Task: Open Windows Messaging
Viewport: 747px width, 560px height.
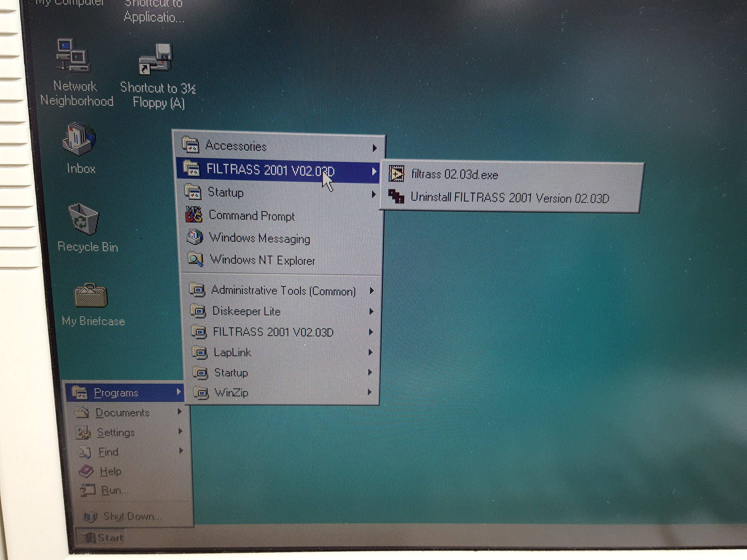Action: 259,238
